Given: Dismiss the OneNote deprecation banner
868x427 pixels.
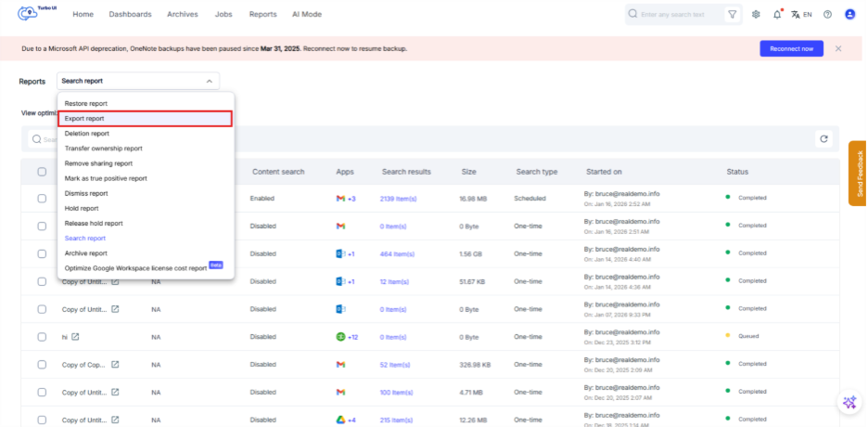Looking at the screenshot, I should pos(838,48).
